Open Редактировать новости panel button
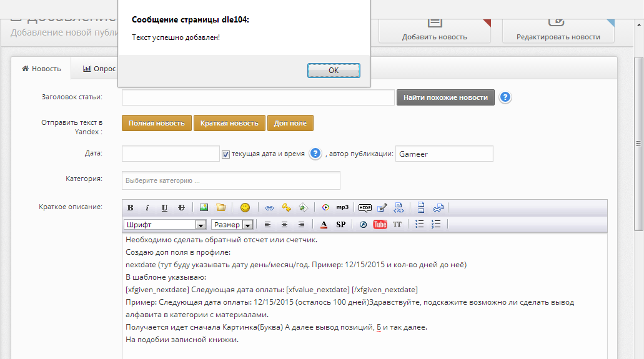Viewport: 644px width, 359px height. (x=558, y=31)
